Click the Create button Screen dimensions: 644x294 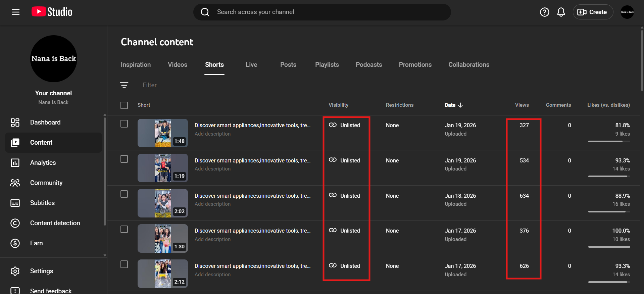(593, 12)
